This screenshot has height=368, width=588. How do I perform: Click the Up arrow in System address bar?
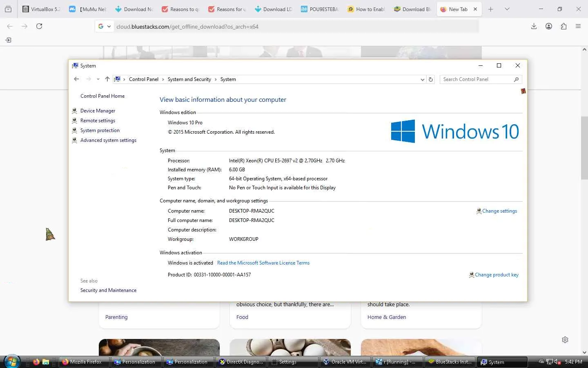click(107, 79)
